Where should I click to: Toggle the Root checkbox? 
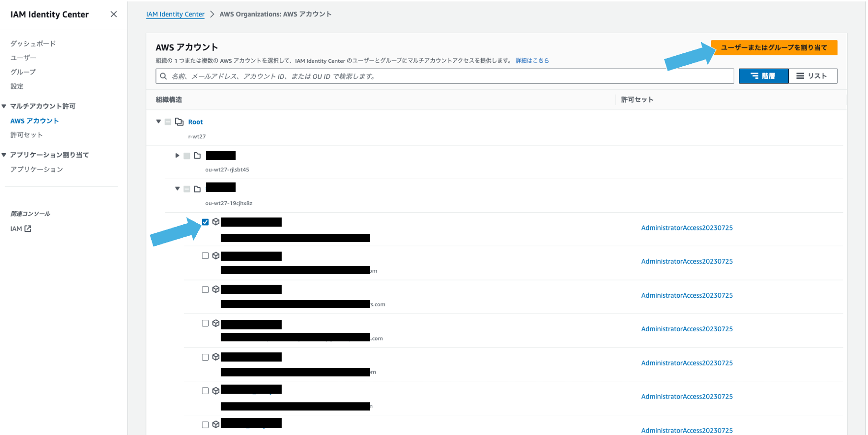tap(168, 122)
